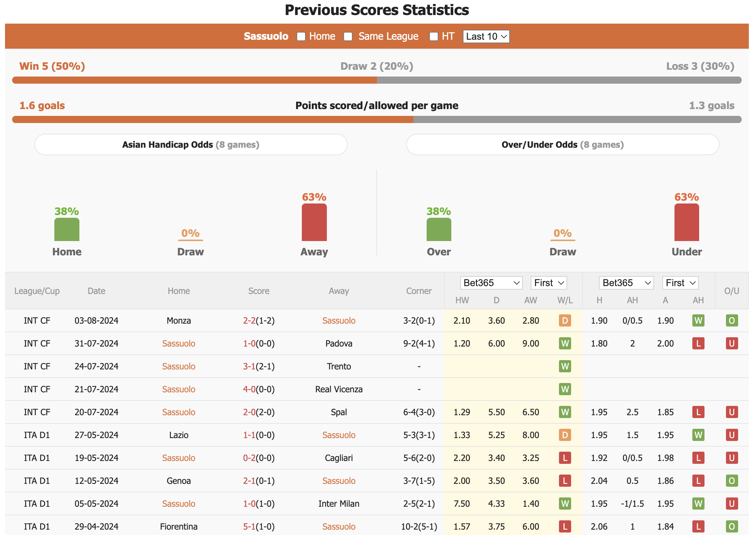Click the W/L W badge in Inter Milan row
The image size is (756, 535).
[565, 504]
